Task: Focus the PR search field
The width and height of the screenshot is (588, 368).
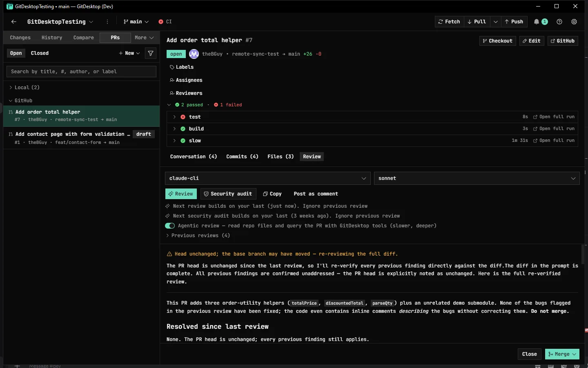Action: (x=82, y=72)
